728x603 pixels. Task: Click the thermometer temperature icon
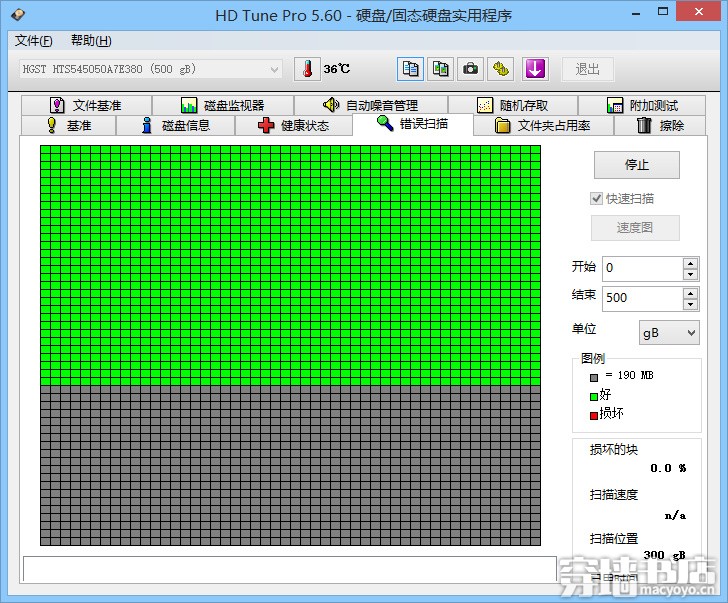point(306,69)
